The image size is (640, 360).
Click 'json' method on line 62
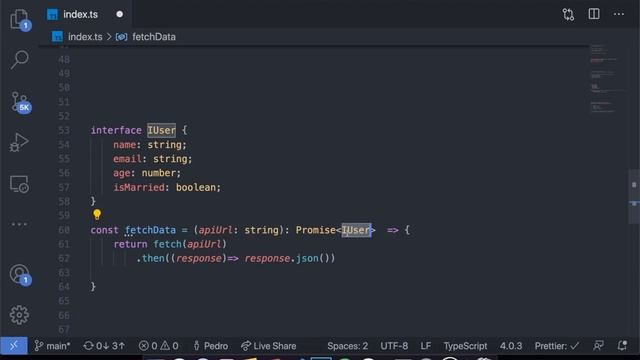click(x=307, y=258)
